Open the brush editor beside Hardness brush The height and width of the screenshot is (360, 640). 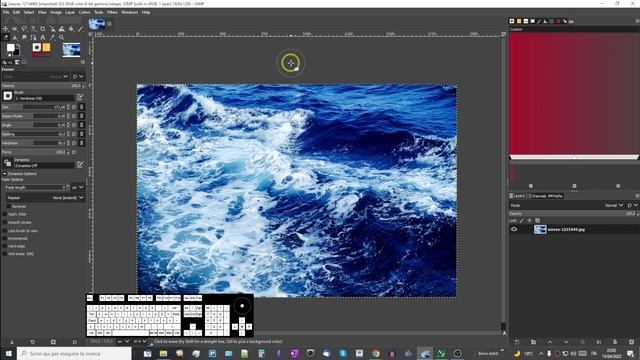point(80,96)
